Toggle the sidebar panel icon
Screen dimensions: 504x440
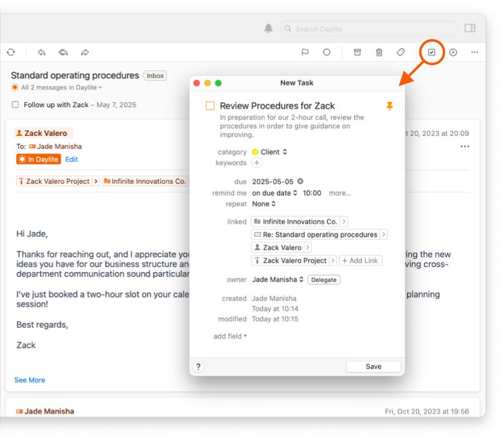pos(470,28)
